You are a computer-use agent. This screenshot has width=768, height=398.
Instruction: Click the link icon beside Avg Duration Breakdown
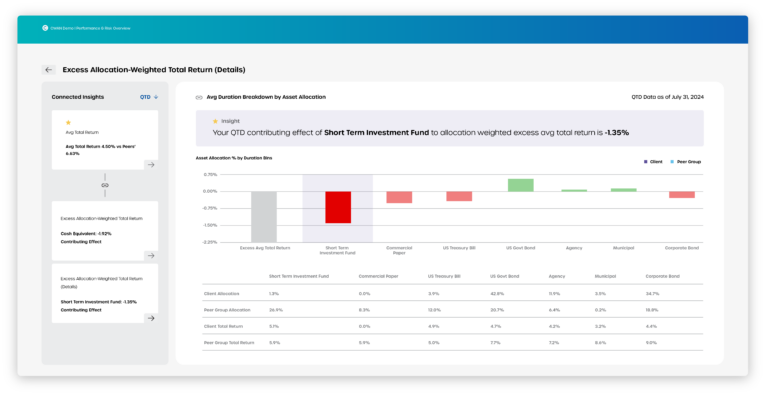click(199, 97)
